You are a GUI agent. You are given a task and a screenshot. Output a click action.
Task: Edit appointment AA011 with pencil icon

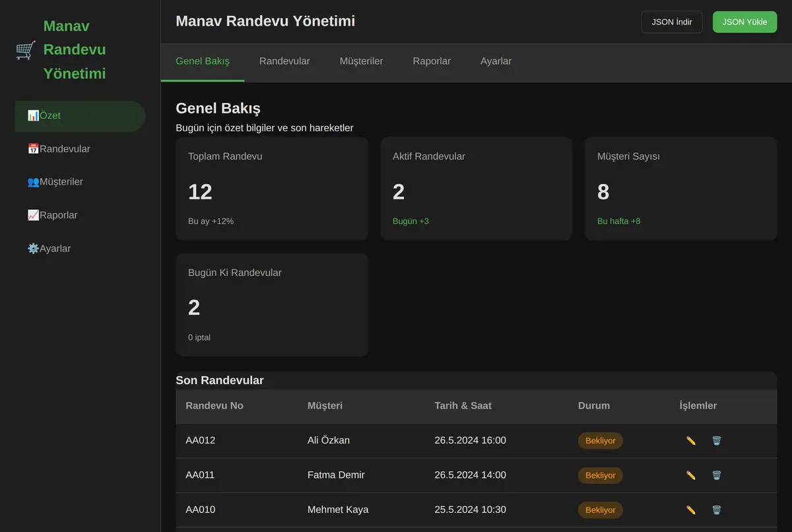tap(691, 475)
